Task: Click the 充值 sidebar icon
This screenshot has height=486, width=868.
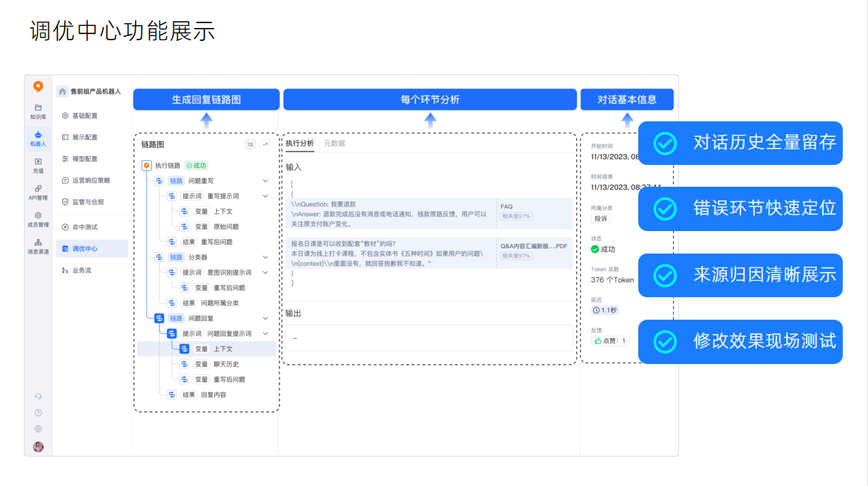Action: [x=38, y=165]
